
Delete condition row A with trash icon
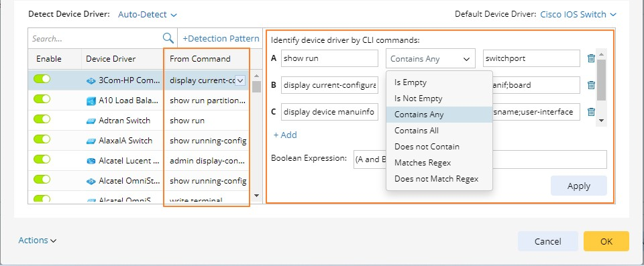pyautogui.click(x=591, y=58)
